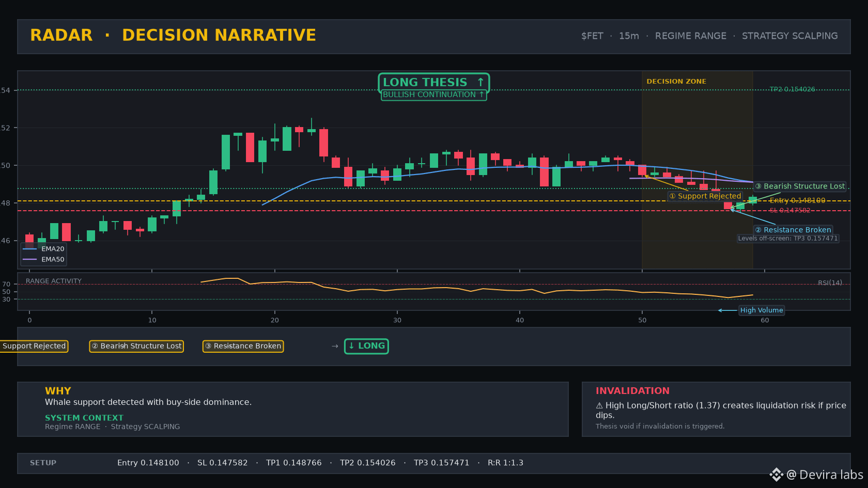Click the up arrow in LONG THESIS badge
This screenshot has width=868, height=488.
tap(481, 82)
